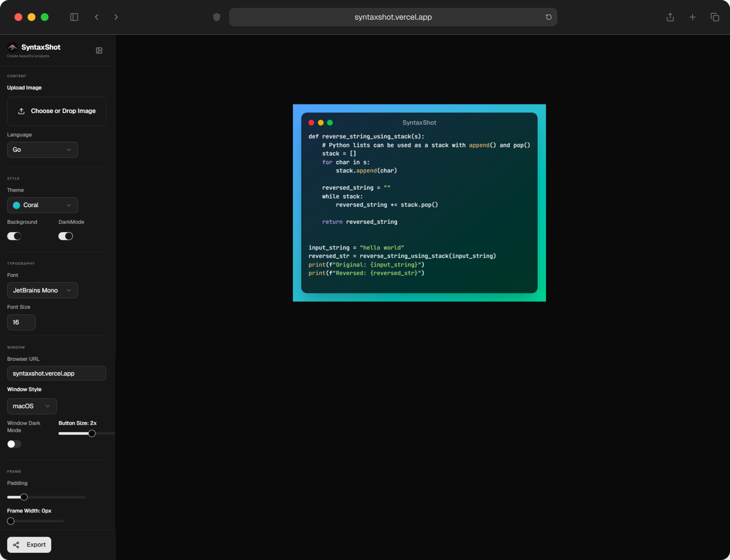Open a new tab with plus icon
This screenshot has height=560, width=730.
[692, 17]
